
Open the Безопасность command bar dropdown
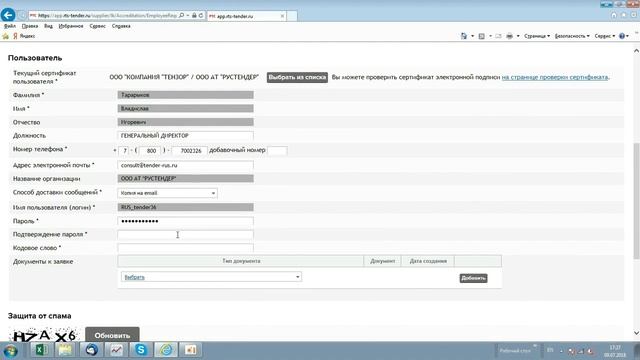click(572, 36)
